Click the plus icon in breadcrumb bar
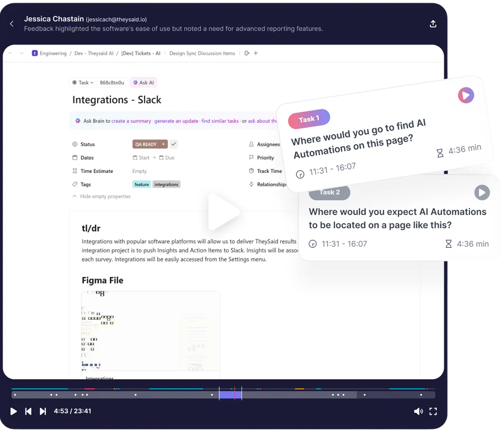 point(256,53)
